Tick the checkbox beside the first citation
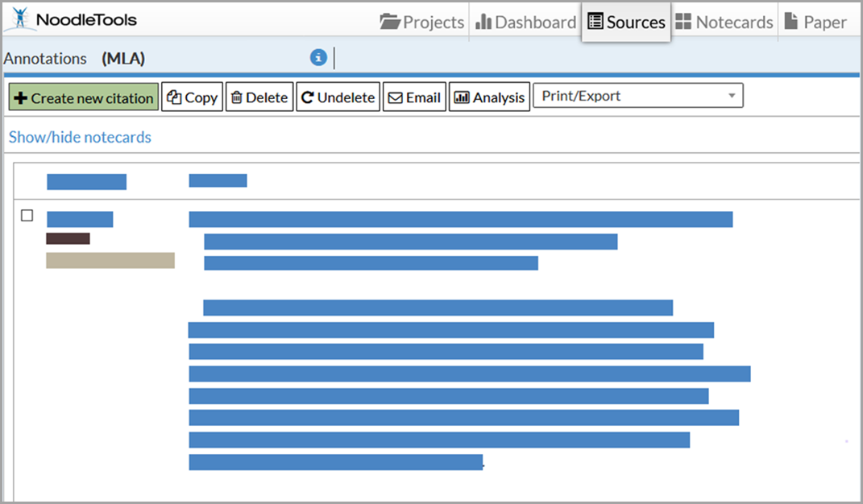Viewport: 863px width, 504px height. coord(27,216)
